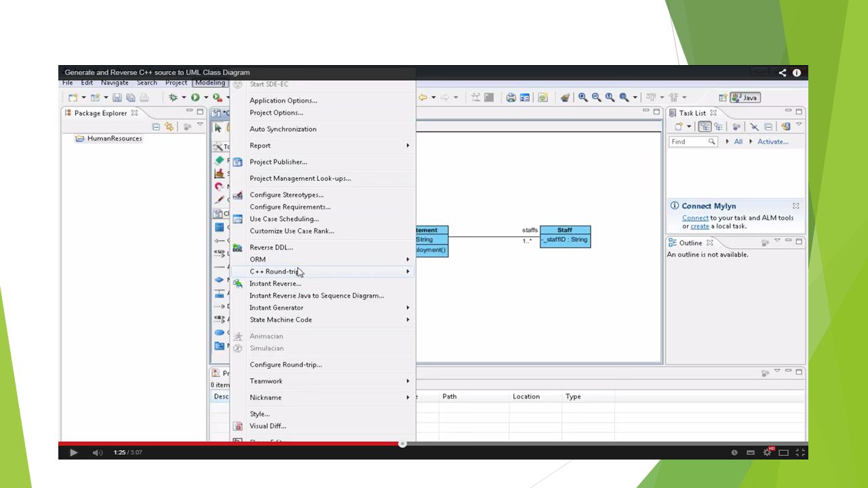868x488 pixels.
Task: Click the video volume speaker icon
Action: point(98,452)
